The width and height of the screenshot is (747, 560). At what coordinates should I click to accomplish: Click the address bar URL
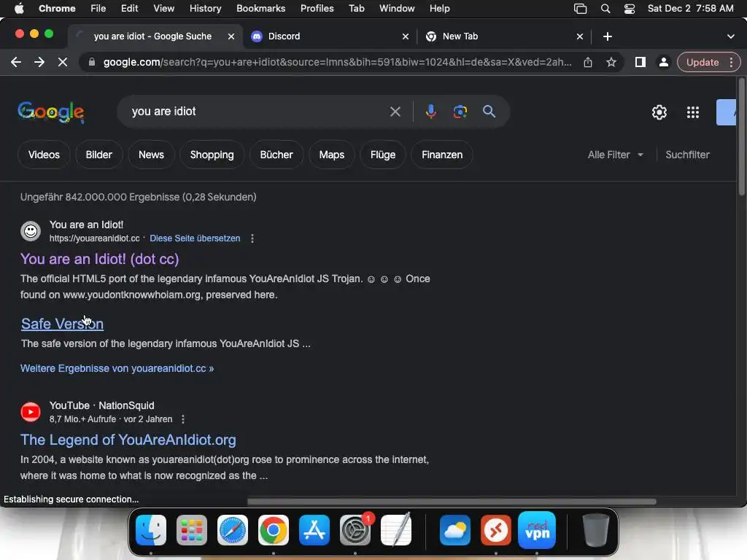[337, 62]
